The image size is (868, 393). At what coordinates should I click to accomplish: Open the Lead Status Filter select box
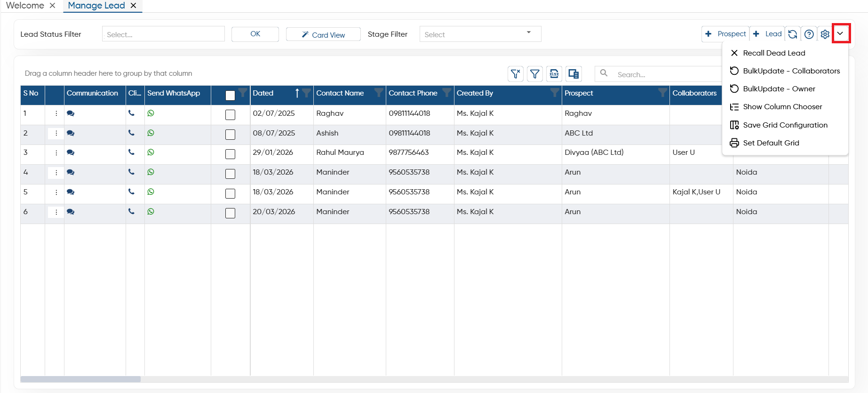pyautogui.click(x=163, y=34)
